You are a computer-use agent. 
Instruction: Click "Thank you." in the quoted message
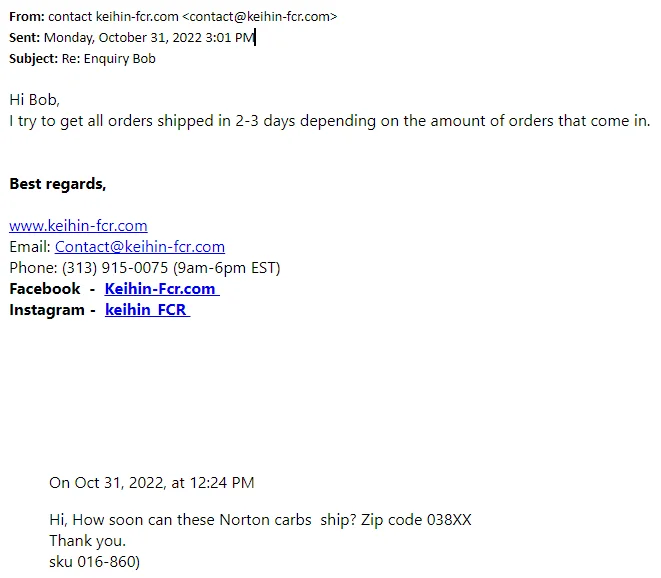click(87, 541)
